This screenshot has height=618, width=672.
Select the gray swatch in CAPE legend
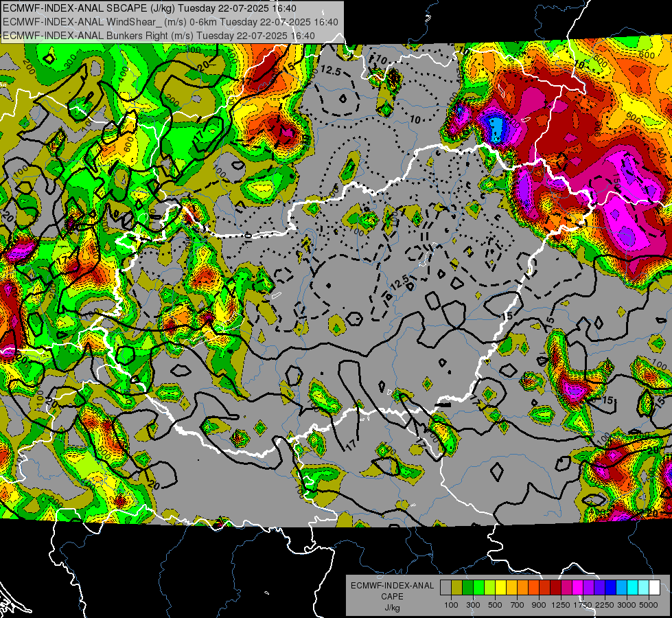tap(445, 588)
